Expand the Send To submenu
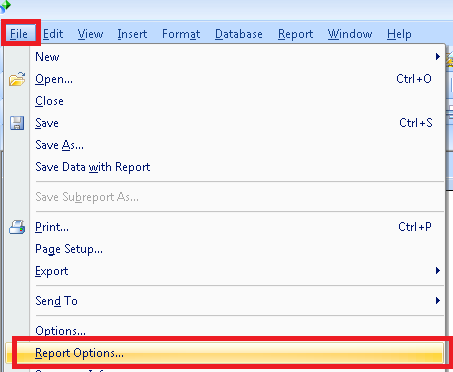The width and height of the screenshot is (453, 372). coord(225,301)
